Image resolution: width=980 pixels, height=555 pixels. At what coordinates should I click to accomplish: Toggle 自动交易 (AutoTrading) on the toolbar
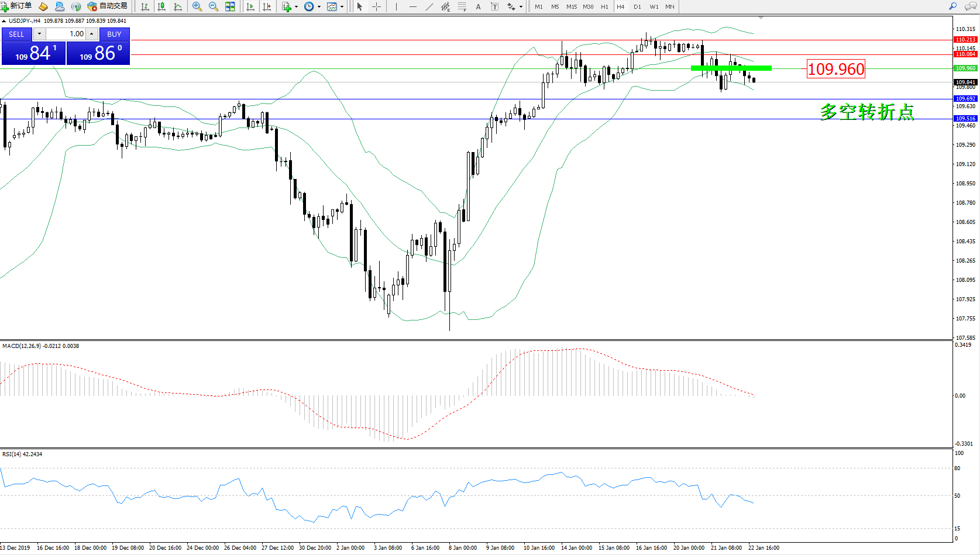(x=108, y=6)
